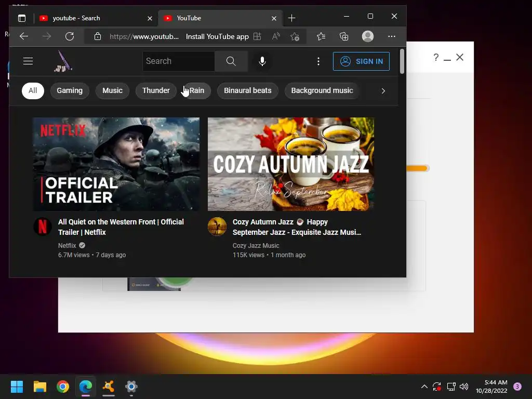This screenshot has height=399, width=532.
Task: Click the orange Avast taskbar icon
Action: (109, 387)
